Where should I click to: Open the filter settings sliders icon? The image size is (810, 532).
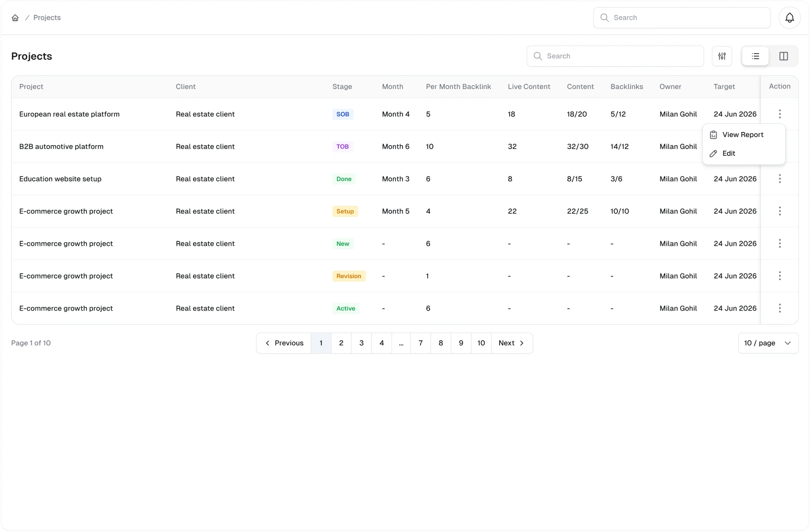click(722, 56)
